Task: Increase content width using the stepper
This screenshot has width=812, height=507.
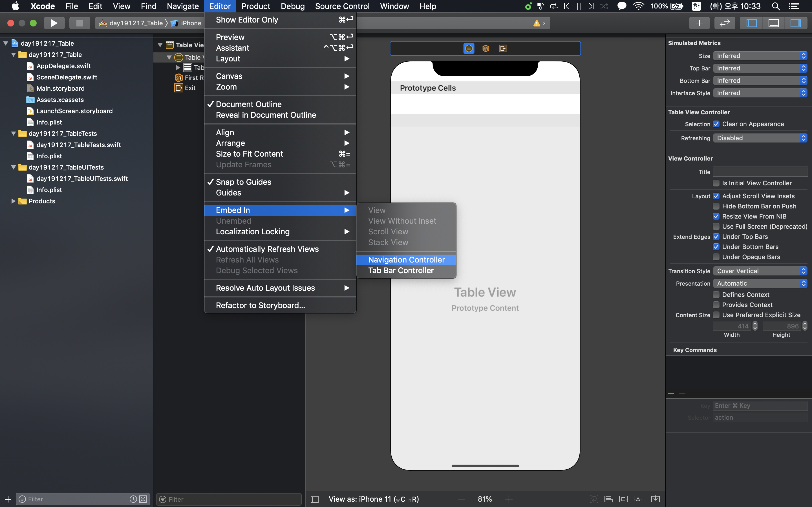Action: (x=755, y=324)
